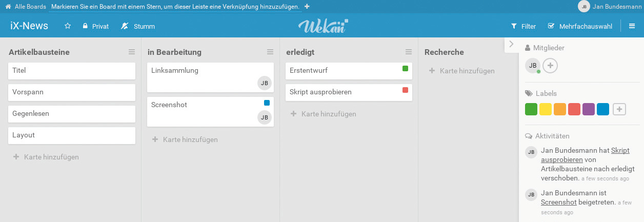The height and width of the screenshot is (222, 644).
Task: Open the Filter tool
Action: 524,26
